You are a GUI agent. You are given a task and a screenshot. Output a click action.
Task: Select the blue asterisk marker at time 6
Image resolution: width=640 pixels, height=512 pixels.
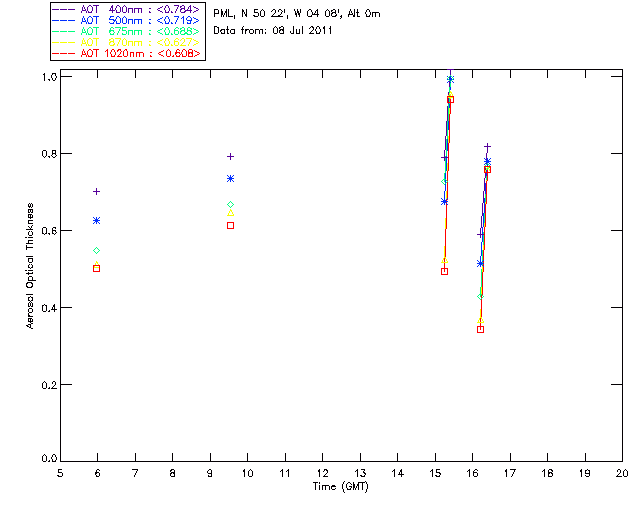tap(96, 220)
